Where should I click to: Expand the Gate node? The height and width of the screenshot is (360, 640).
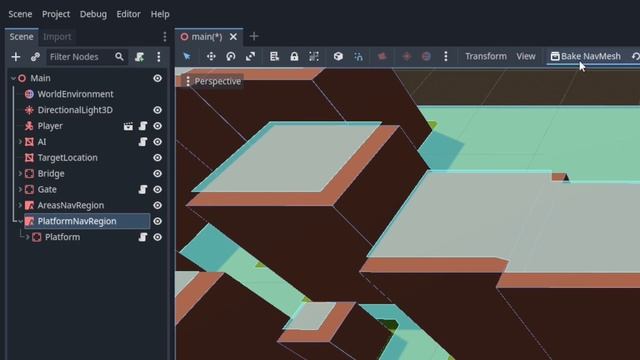tap(20, 190)
